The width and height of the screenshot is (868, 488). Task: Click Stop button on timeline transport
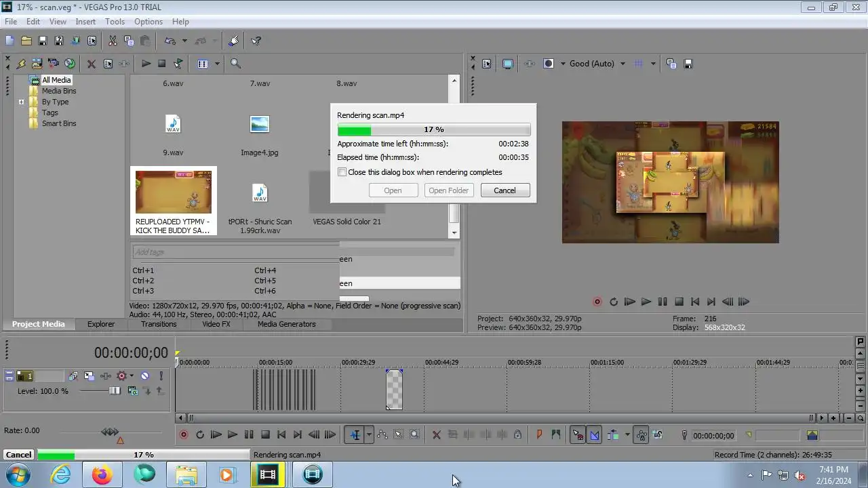266,435
